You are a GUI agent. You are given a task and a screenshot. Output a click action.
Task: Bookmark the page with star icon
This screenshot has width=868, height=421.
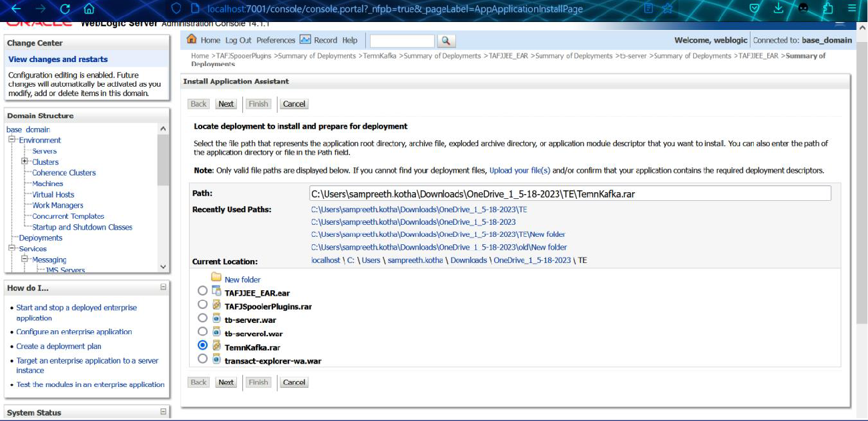click(667, 9)
